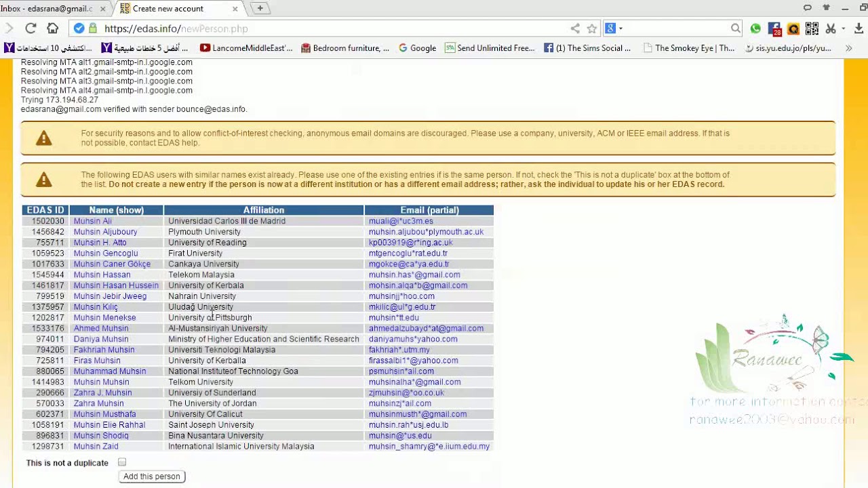868x488 pixels.
Task: Click the Ahmed Muhsin name link
Action: coord(101,328)
